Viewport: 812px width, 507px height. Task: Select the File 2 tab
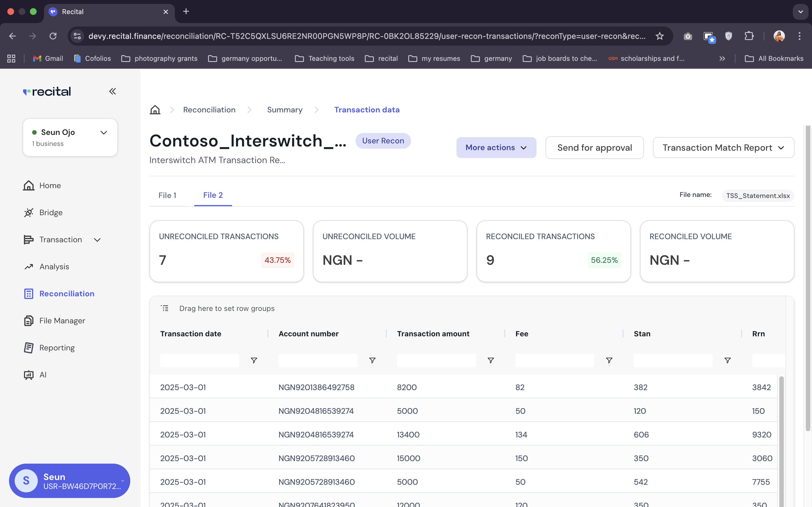[x=213, y=195]
